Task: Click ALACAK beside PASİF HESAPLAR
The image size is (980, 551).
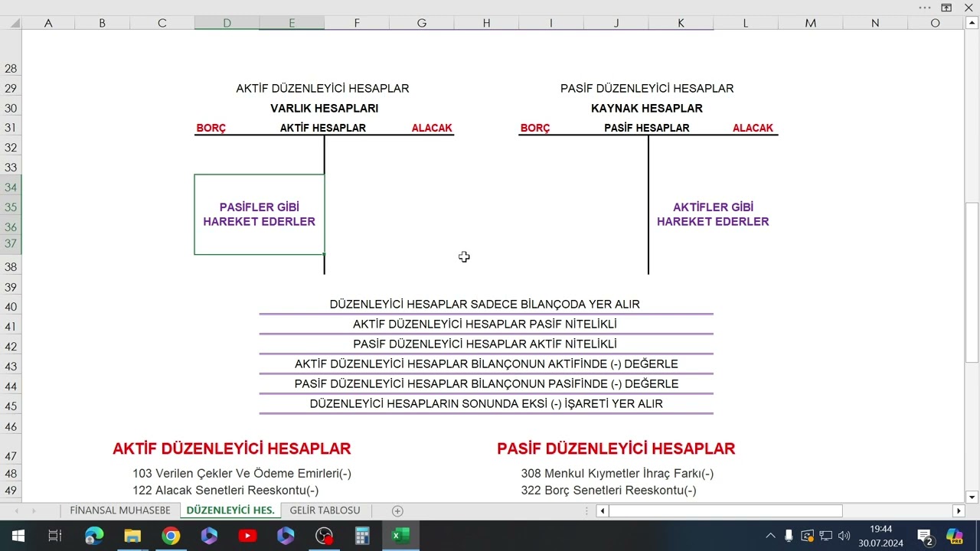Action: coord(753,128)
